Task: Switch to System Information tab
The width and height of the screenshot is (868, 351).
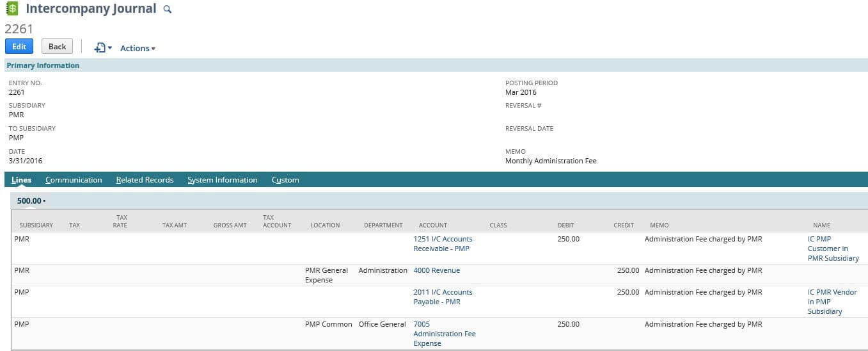Action: point(222,180)
